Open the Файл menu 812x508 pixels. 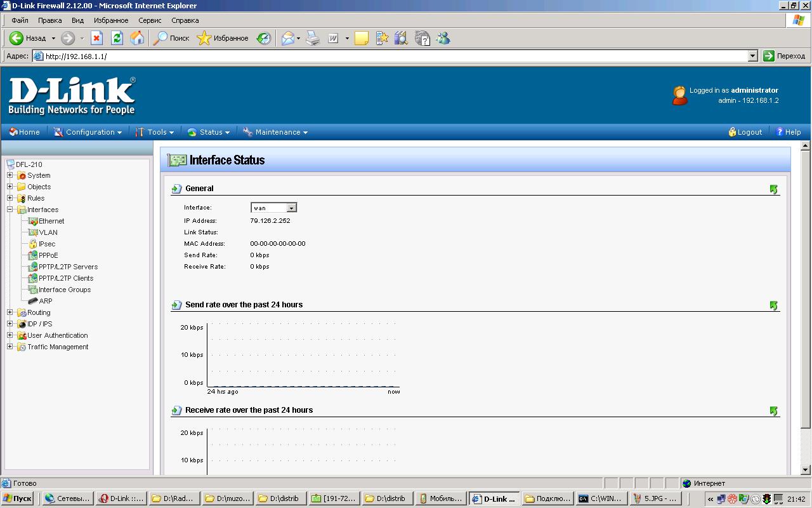pyautogui.click(x=20, y=20)
